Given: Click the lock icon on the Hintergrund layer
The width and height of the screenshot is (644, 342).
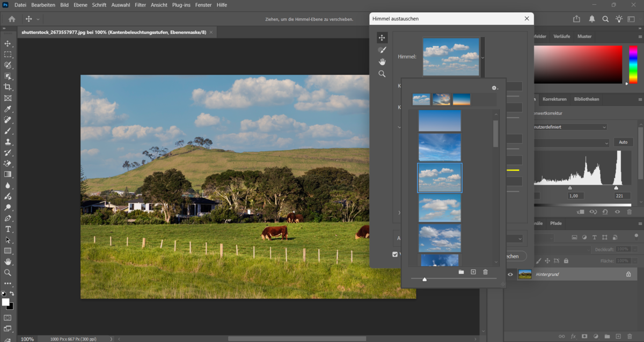Looking at the screenshot, I should pos(628,274).
